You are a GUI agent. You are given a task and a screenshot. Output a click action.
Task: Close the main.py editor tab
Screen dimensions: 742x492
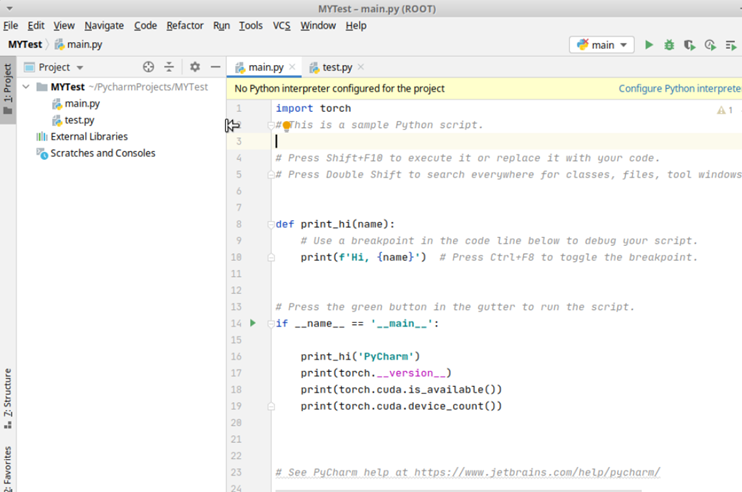292,67
